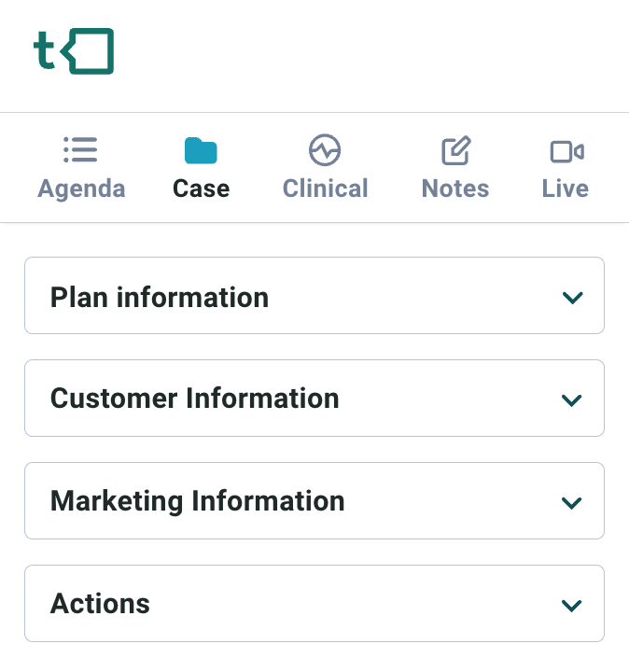Open the Customer Information panel title

tap(194, 399)
